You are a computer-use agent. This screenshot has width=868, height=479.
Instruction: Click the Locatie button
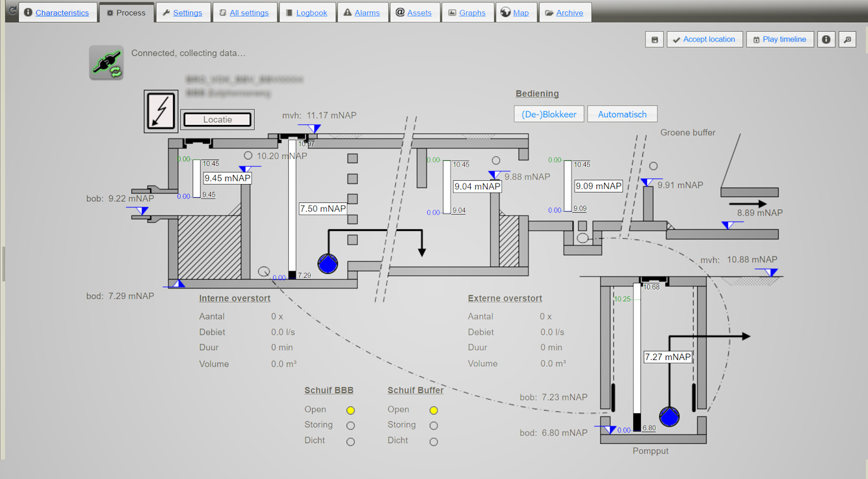point(217,120)
